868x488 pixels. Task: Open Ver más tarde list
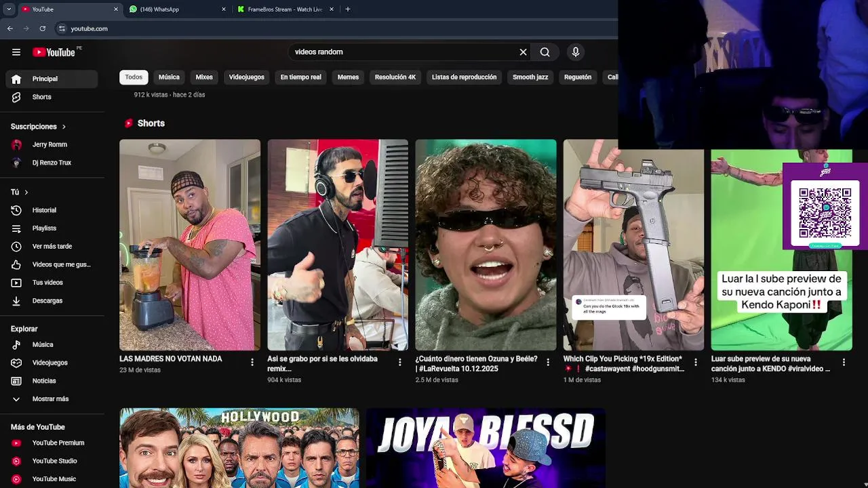[52, 246]
